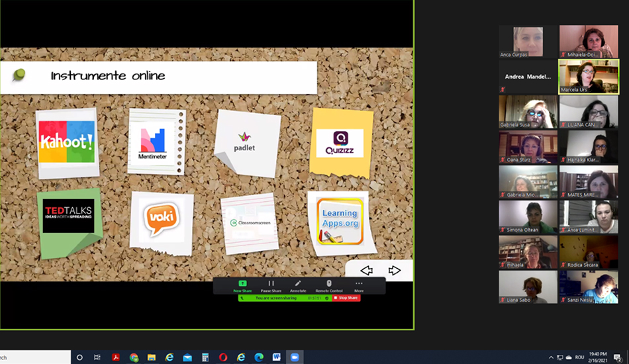Click the 'Instrumente online' slide title
Screen dimensions: 629x364
click(x=108, y=75)
